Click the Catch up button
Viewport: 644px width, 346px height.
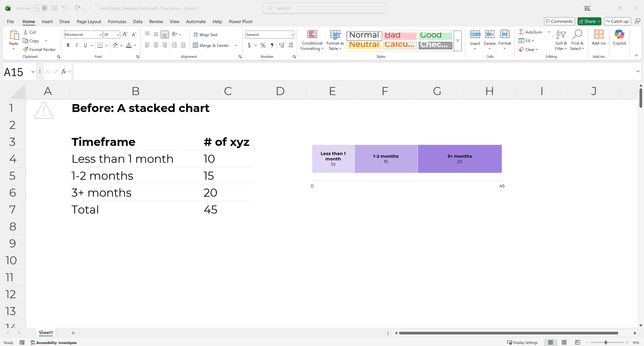pos(617,21)
